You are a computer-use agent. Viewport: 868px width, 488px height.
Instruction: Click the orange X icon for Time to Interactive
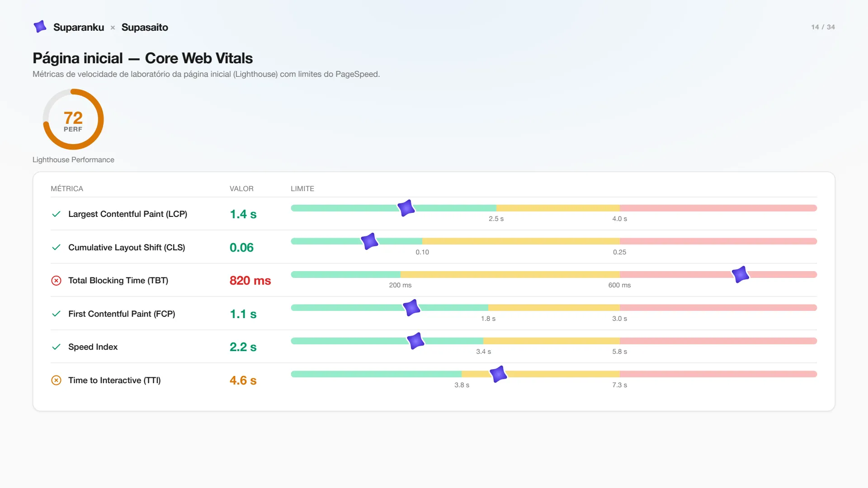coord(56,380)
